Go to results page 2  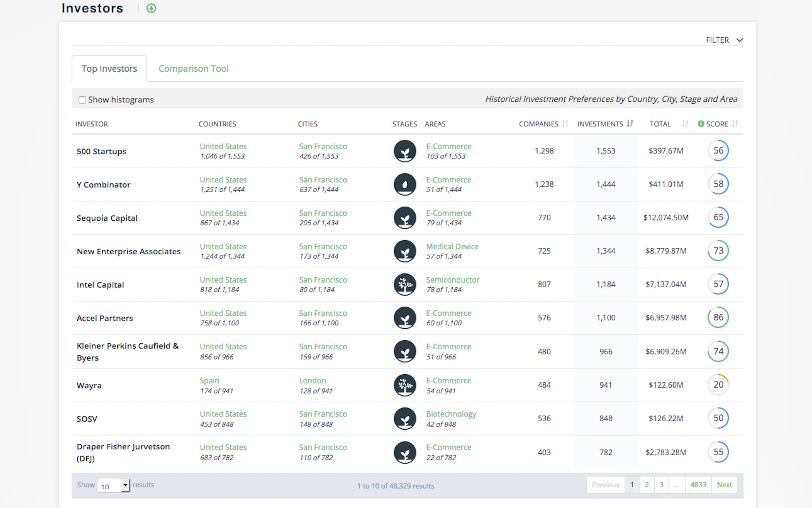coord(647,485)
